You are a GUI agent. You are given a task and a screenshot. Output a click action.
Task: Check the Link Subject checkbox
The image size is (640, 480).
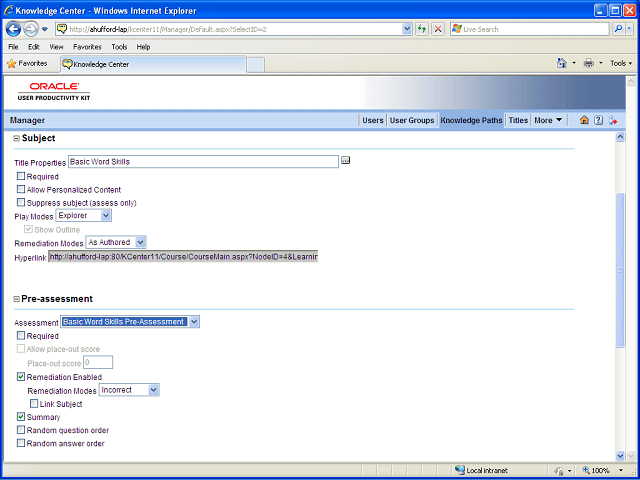point(34,404)
